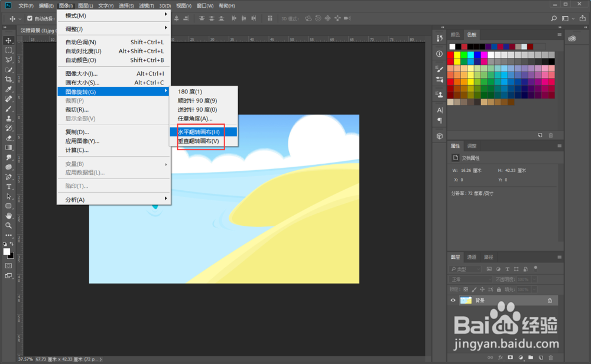The height and width of the screenshot is (364, 591).
Task: Select the Zoom tool in toolbox
Action: pos(8,226)
